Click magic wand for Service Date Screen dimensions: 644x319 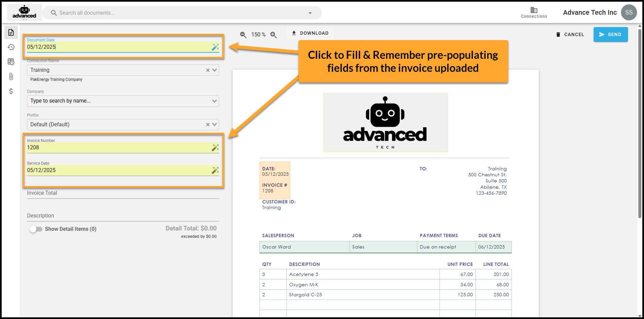pyautogui.click(x=215, y=170)
